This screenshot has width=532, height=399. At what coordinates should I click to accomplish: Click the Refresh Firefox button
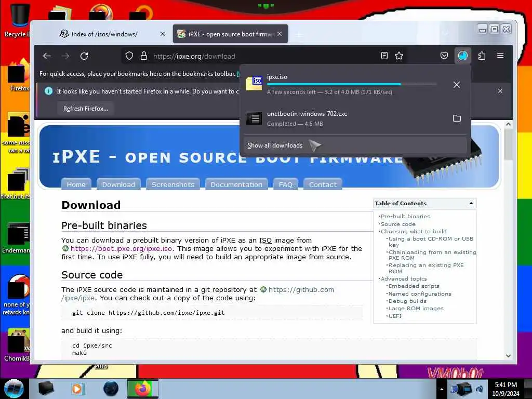[86, 109]
